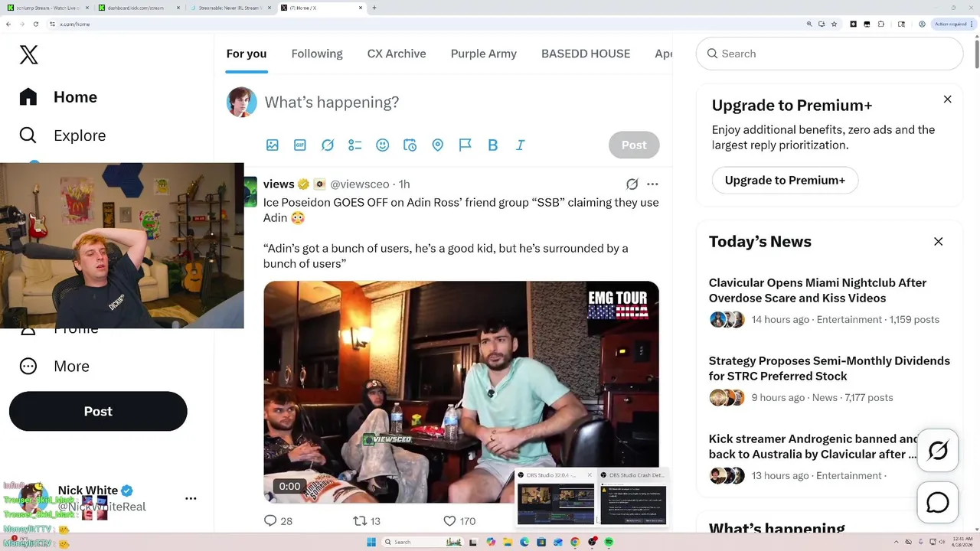Open Grok enhance in post composer
This screenshot has height=551, width=980.
click(328, 145)
